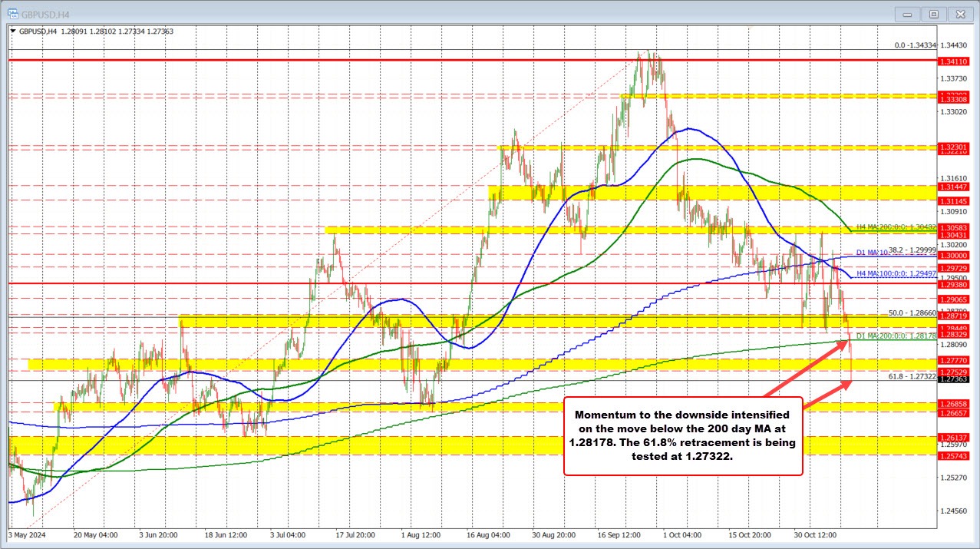Select the H4 MA 100 label at 1.29497

coord(895,273)
